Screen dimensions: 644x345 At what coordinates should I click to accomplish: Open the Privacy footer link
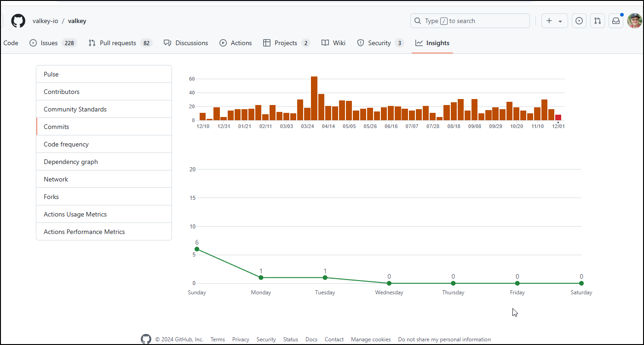[241, 339]
